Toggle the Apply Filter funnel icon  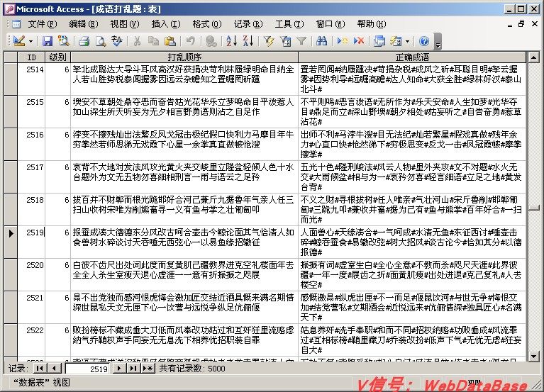301,41
